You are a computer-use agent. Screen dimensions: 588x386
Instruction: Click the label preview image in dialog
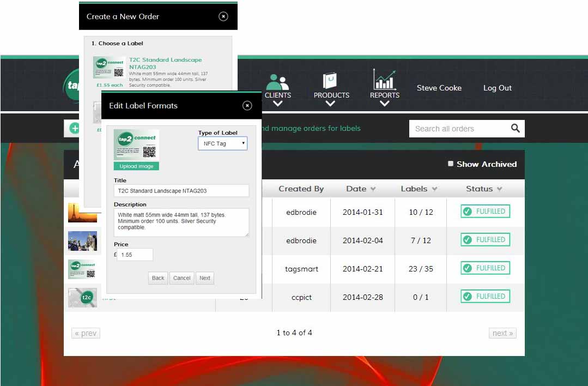point(136,145)
